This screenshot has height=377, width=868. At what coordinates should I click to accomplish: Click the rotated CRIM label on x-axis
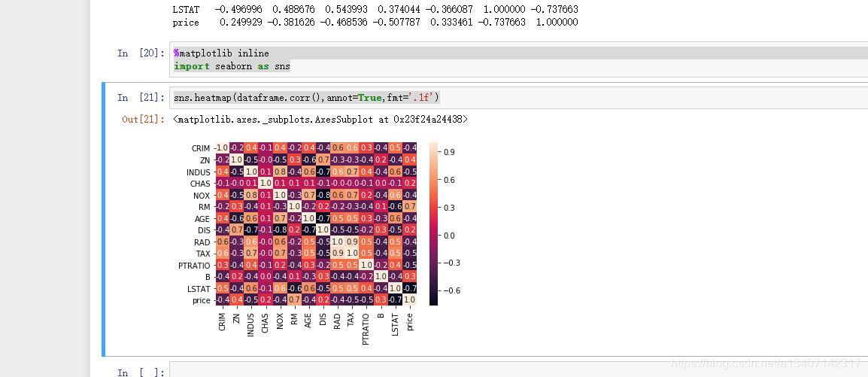coord(222,321)
